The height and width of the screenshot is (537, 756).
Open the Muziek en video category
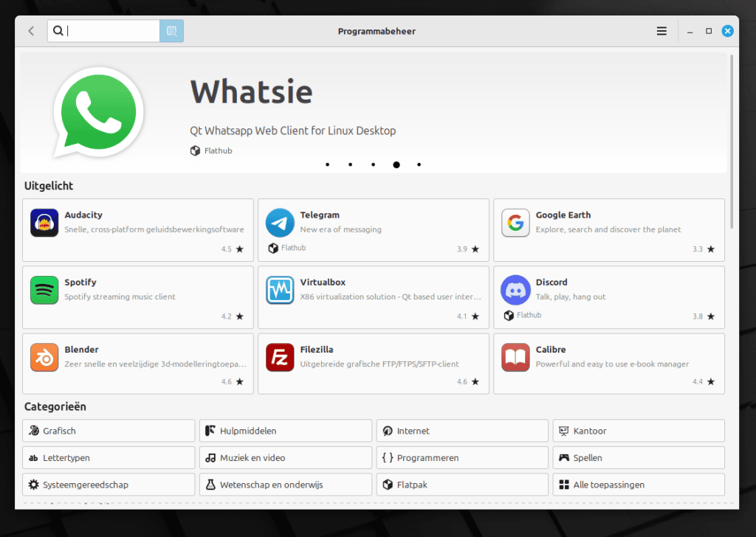[285, 457]
